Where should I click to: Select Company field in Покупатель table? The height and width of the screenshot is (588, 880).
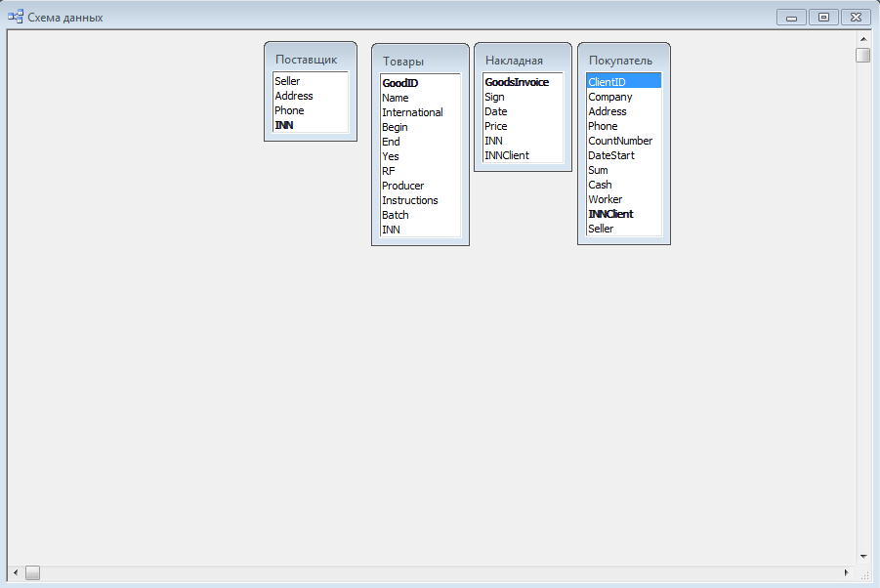click(624, 97)
